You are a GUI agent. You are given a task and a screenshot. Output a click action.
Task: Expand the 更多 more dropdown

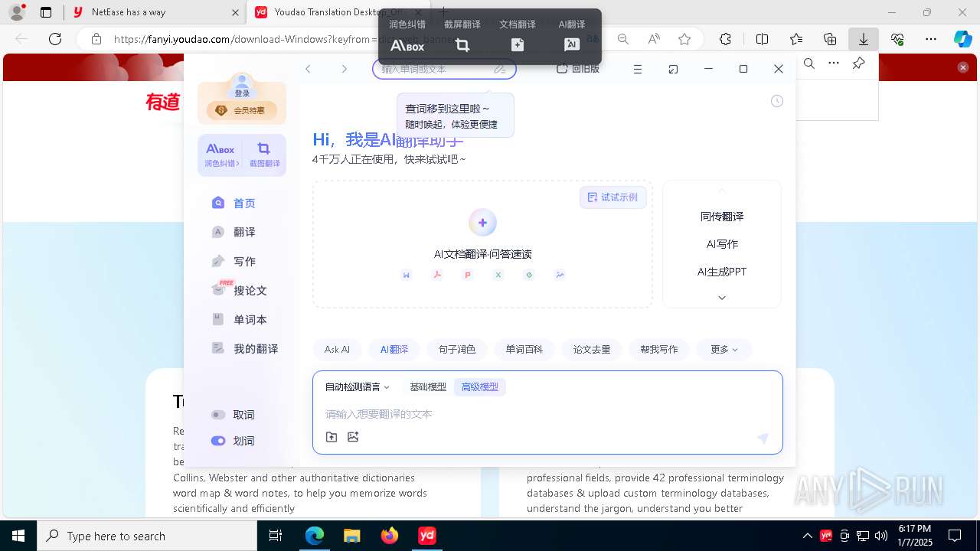click(x=724, y=350)
